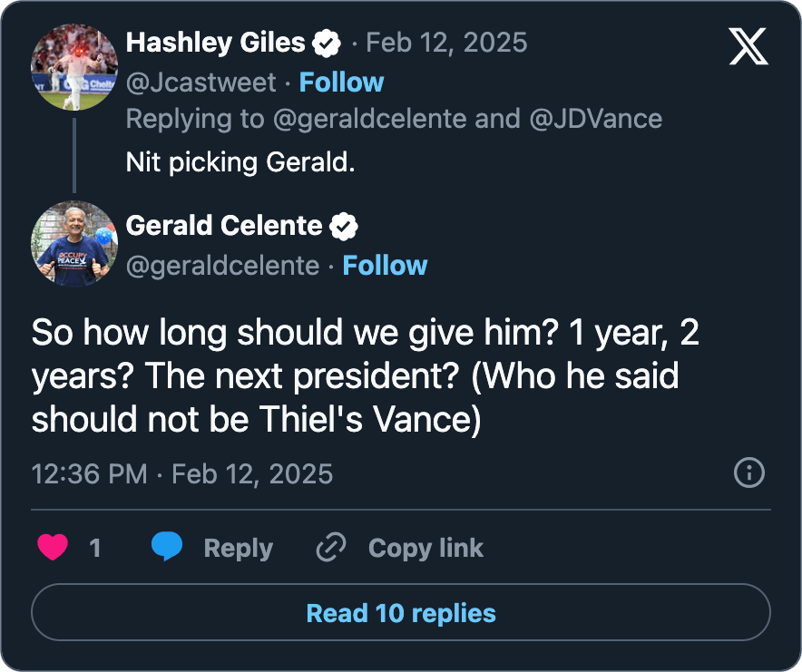The width and height of the screenshot is (802, 672).
Task: Follow @Jcastweet account
Action: pos(341,83)
